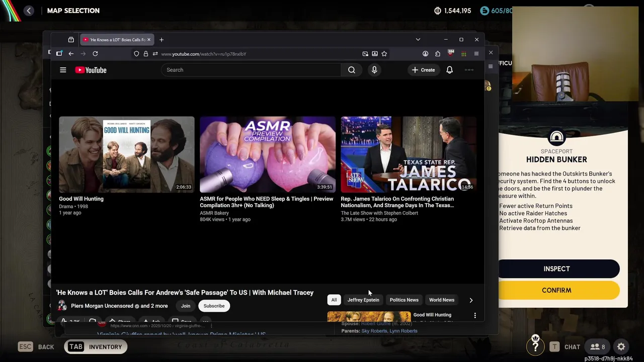Open the browser sidebar toggle icon
Screen dimensions: 644x362
pyautogui.click(x=59, y=54)
